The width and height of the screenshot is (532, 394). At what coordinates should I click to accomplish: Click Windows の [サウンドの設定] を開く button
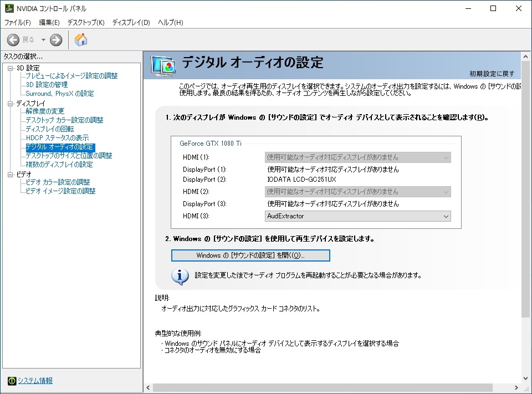point(250,255)
